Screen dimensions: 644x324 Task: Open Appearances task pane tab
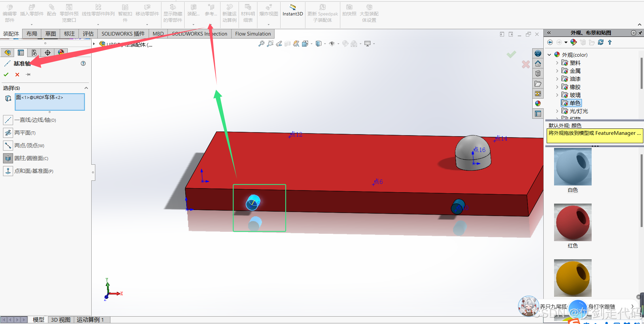pyautogui.click(x=538, y=104)
